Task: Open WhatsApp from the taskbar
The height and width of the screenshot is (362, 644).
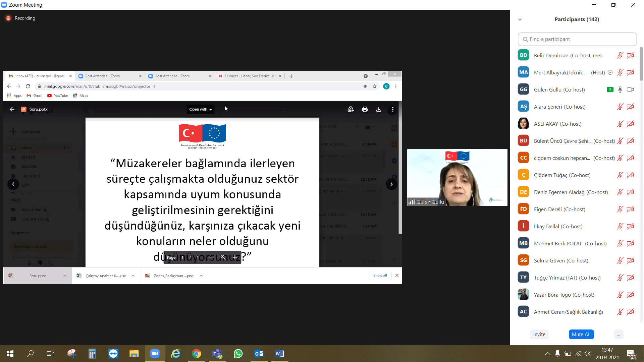Action: (238, 354)
